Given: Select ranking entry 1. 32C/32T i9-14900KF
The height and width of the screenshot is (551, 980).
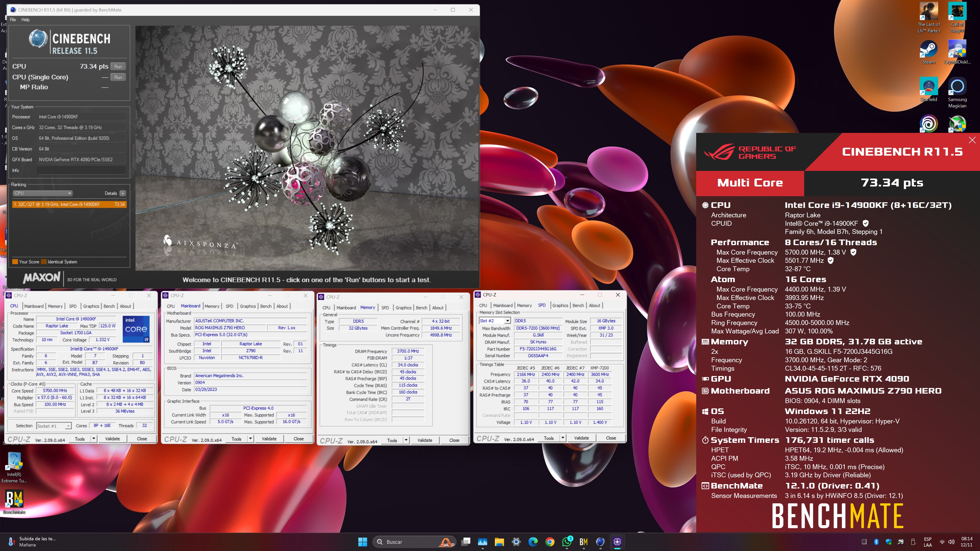Looking at the screenshot, I should pyautogui.click(x=69, y=204).
